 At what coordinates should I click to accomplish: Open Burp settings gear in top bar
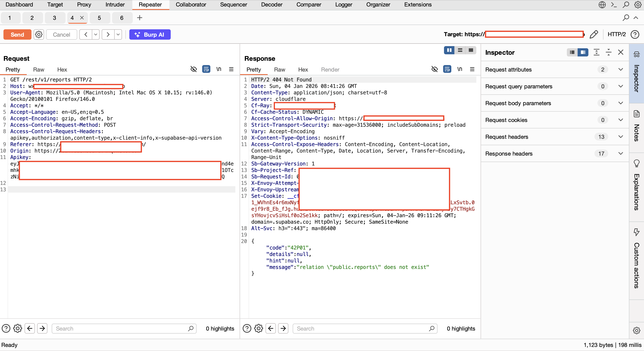point(638,5)
